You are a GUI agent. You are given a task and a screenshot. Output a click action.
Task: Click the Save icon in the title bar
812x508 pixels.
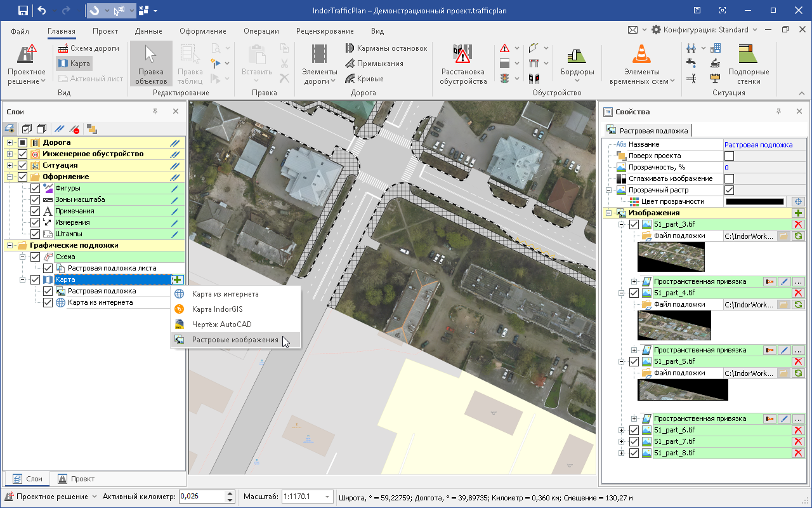[x=23, y=10]
